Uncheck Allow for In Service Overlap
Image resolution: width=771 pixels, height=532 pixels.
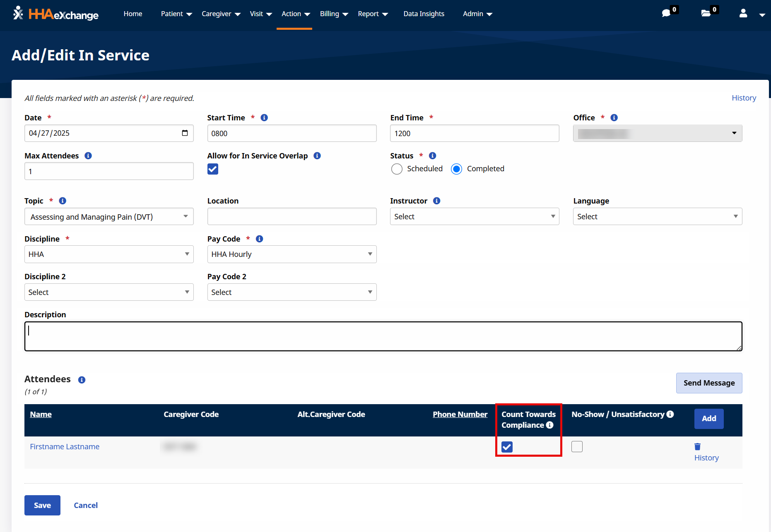pyautogui.click(x=212, y=169)
